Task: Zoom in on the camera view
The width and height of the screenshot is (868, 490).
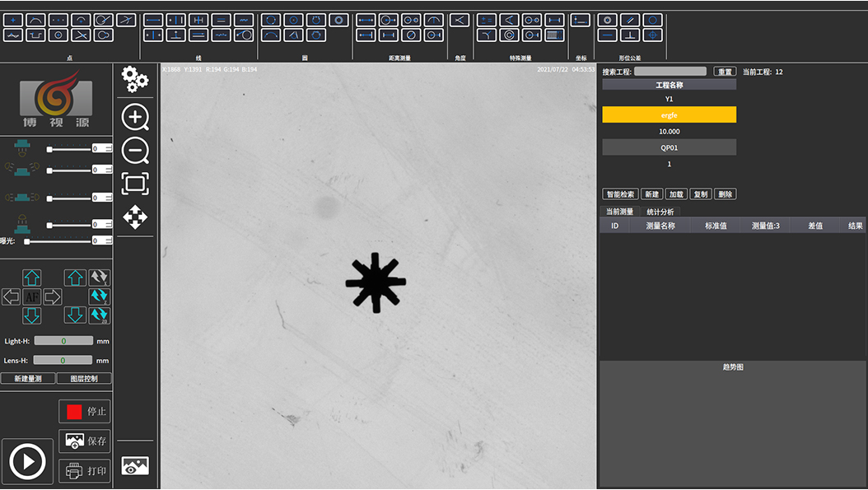Action: (x=135, y=117)
